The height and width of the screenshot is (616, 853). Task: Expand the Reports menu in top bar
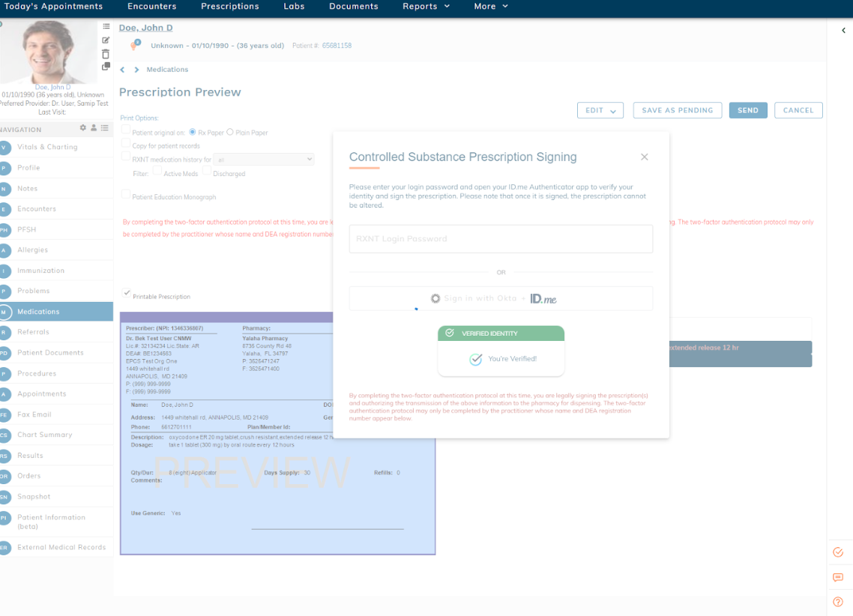pyautogui.click(x=426, y=7)
